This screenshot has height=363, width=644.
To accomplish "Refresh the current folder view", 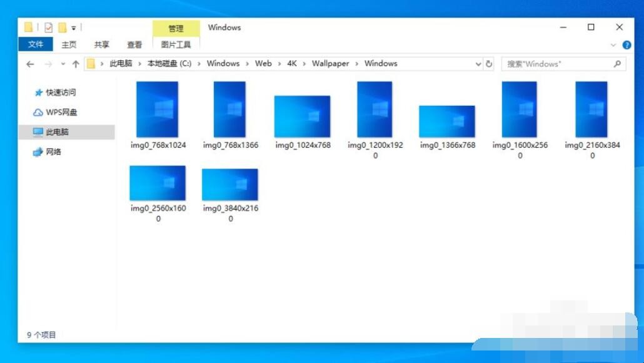I will pyautogui.click(x=489, y=64).
